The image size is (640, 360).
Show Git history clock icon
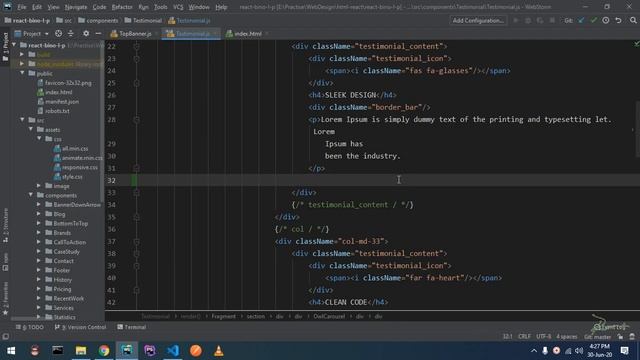pyautogui.click(x=606, y=20)
